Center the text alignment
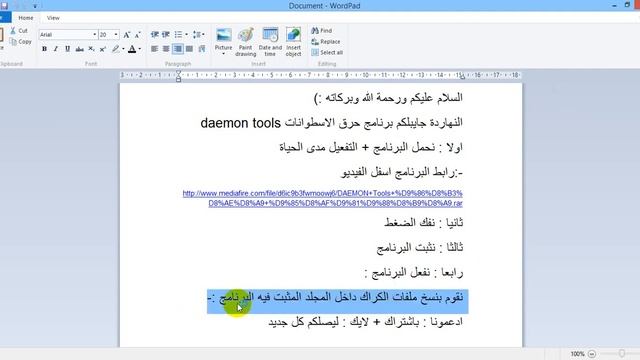This screenshot has height=360, width=640. 166,49
